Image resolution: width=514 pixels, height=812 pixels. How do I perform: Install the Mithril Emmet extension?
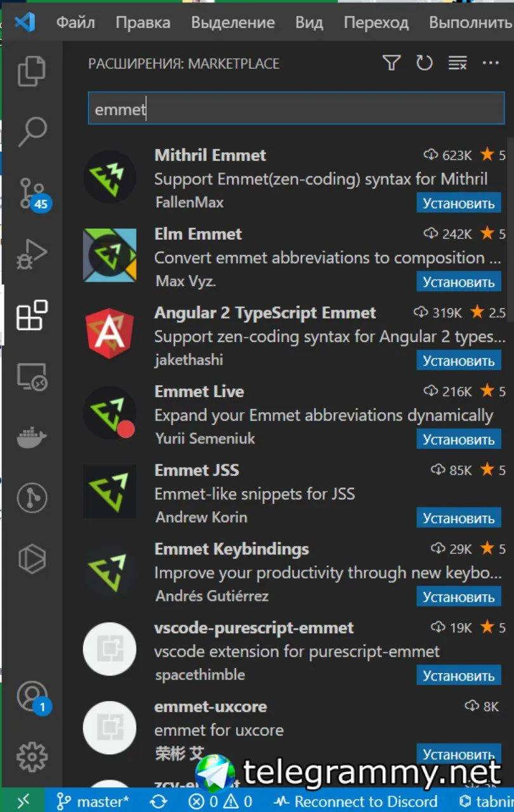pos(459,204)
